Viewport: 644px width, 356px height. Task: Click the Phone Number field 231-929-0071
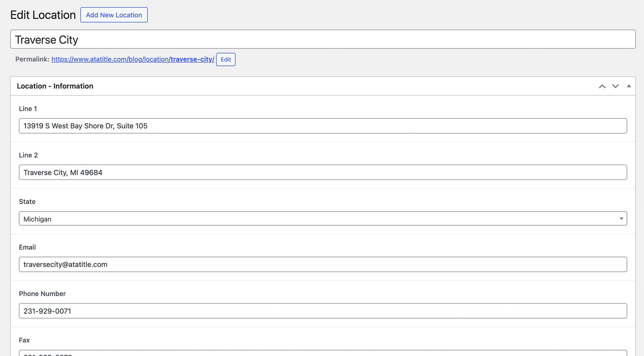pos(322,311)
